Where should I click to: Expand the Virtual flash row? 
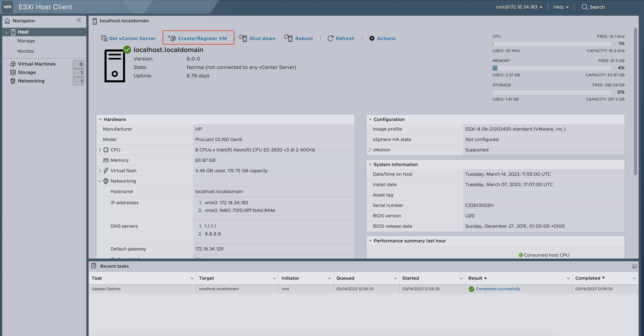(x=100, y=170)
